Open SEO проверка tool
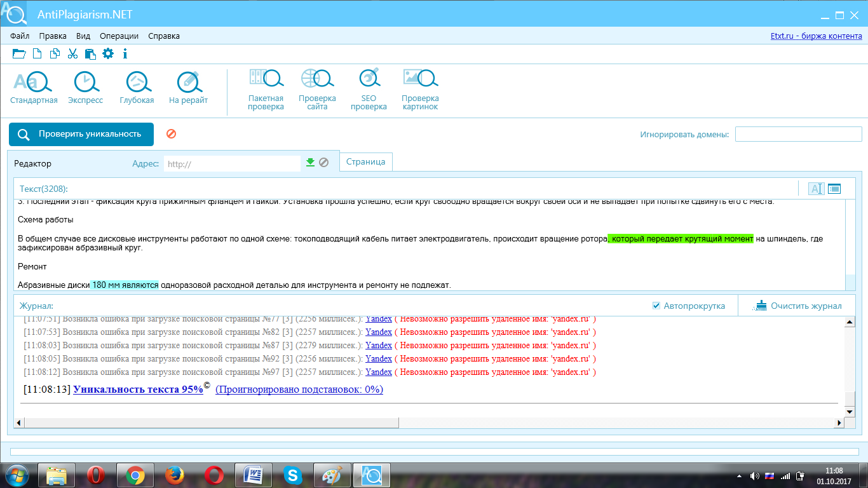The width and height of the screenshot is (868, 488). point(369,90)
